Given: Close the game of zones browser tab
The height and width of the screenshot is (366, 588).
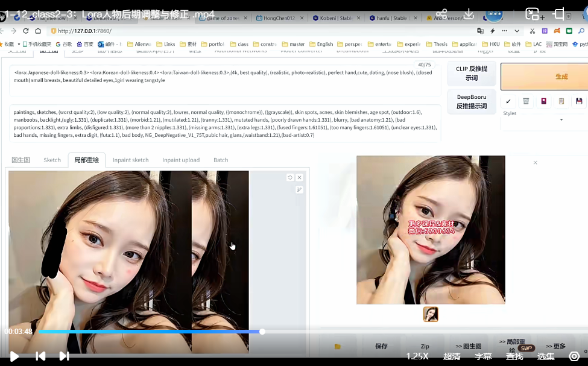Looking at the screenshot, I should pyautogui.click(x=245, y=18).
